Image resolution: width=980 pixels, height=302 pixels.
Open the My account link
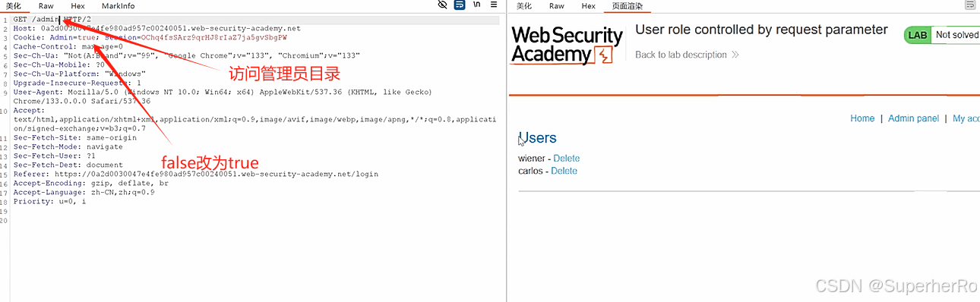966,118
